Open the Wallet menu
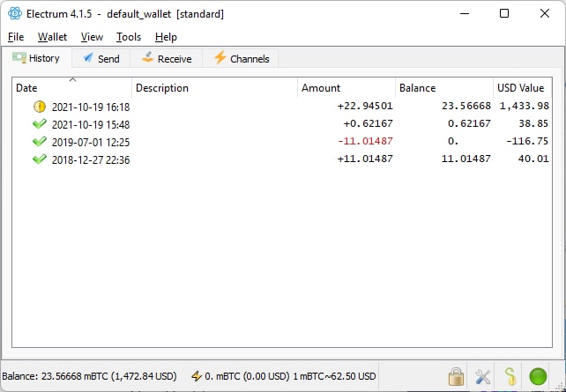This screenshot has height=392, width=566. pos(52,37)
